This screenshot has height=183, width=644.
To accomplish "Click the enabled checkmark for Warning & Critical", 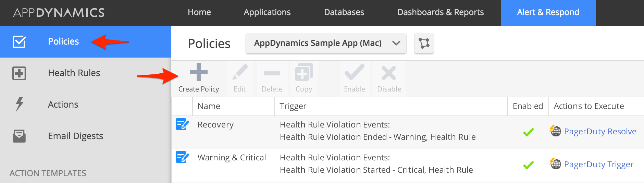I will tap(528, 165).
